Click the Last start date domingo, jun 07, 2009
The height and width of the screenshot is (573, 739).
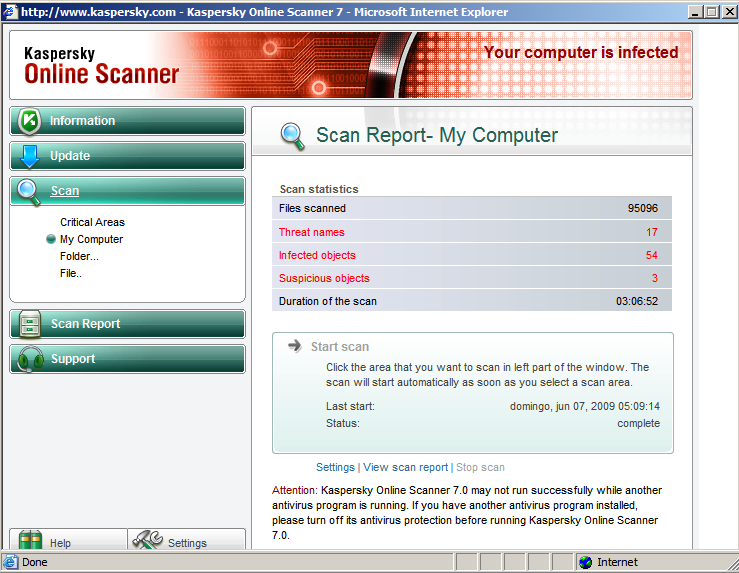point(584,406)
